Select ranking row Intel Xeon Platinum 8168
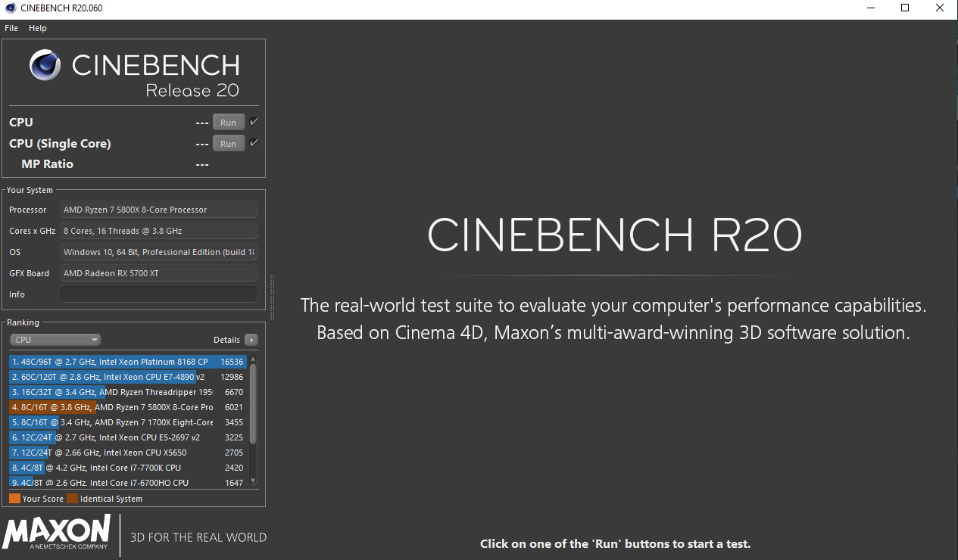The image size is (958, 560). [128, 362]
